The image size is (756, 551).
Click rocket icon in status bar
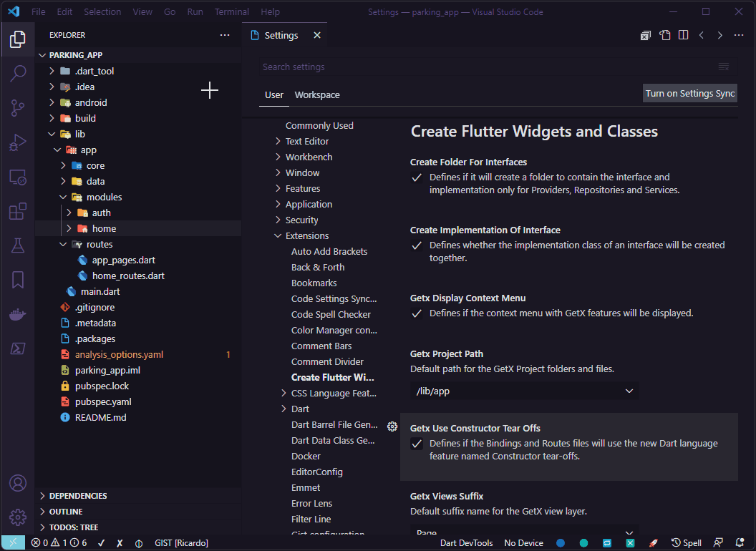654,543
